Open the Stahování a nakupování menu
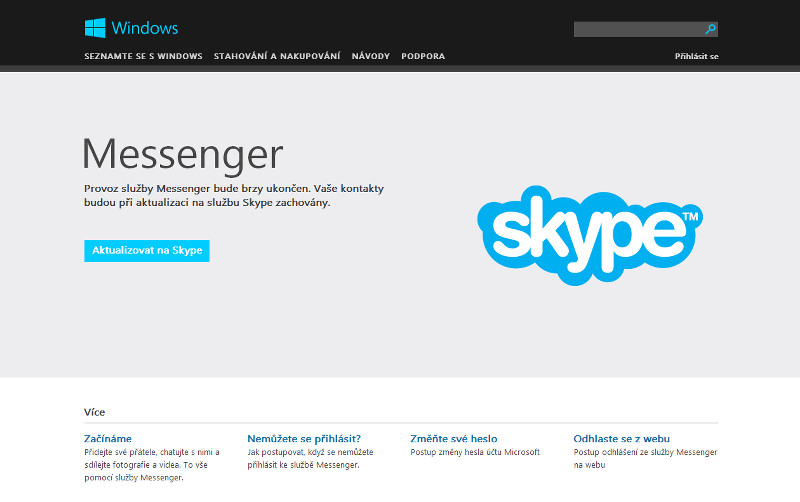 (277, 56)
